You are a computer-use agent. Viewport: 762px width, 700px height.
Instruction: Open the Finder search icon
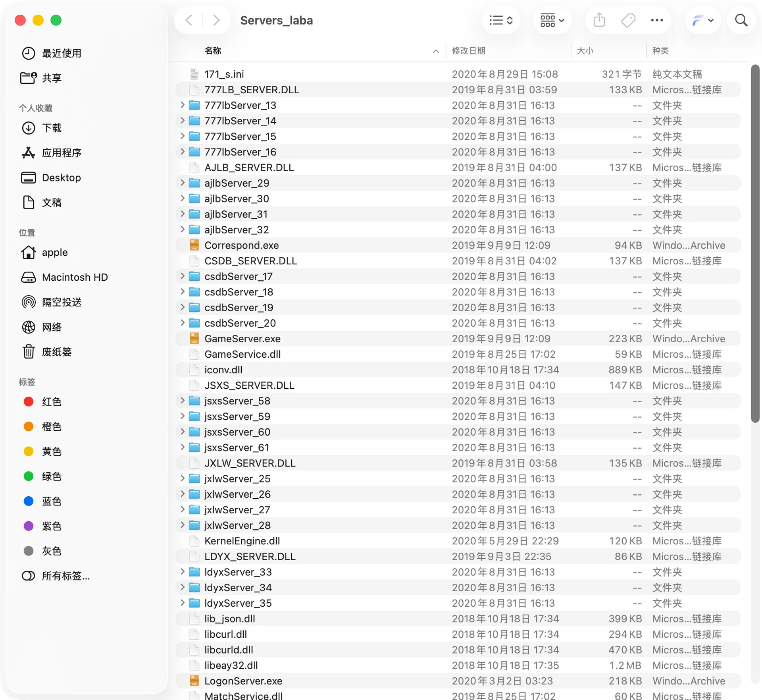pyautogui.click(x=741, y=20)
